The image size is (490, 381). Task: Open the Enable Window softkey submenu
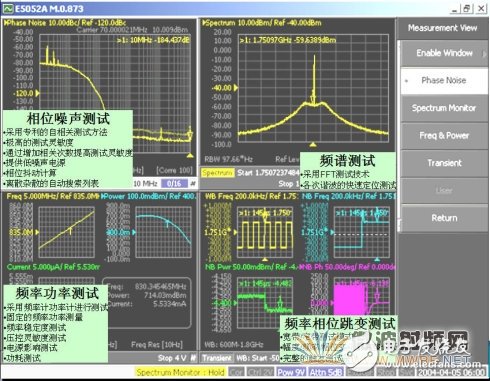pos(444,53)
